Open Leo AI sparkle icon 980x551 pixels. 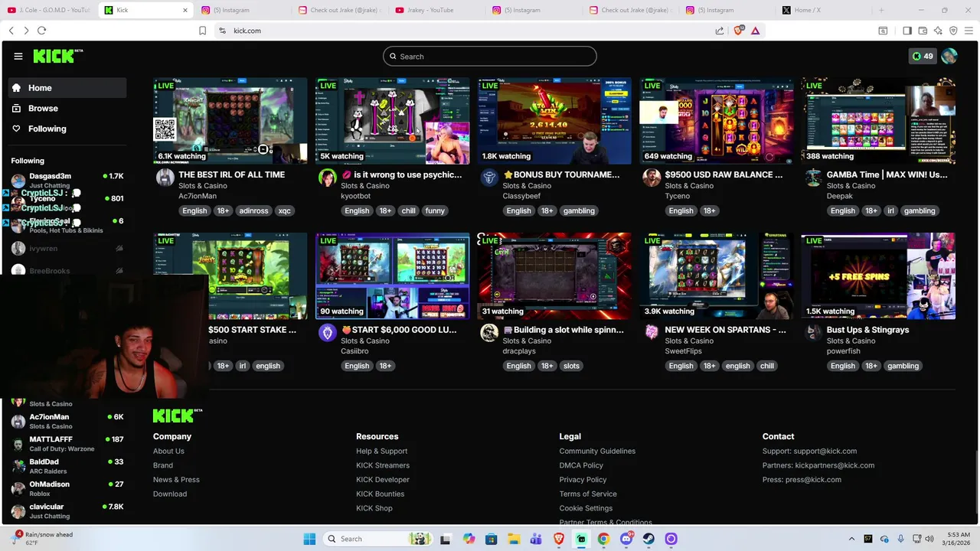(938, 31)
